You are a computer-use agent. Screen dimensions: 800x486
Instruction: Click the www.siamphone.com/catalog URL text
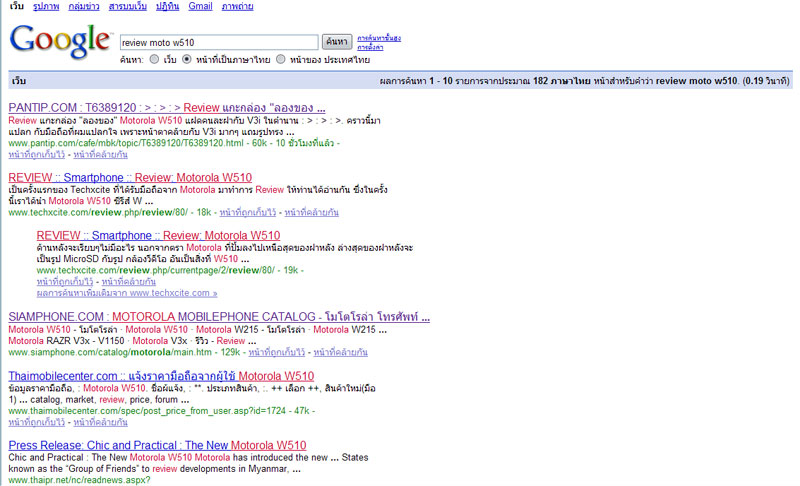[110, 352]
